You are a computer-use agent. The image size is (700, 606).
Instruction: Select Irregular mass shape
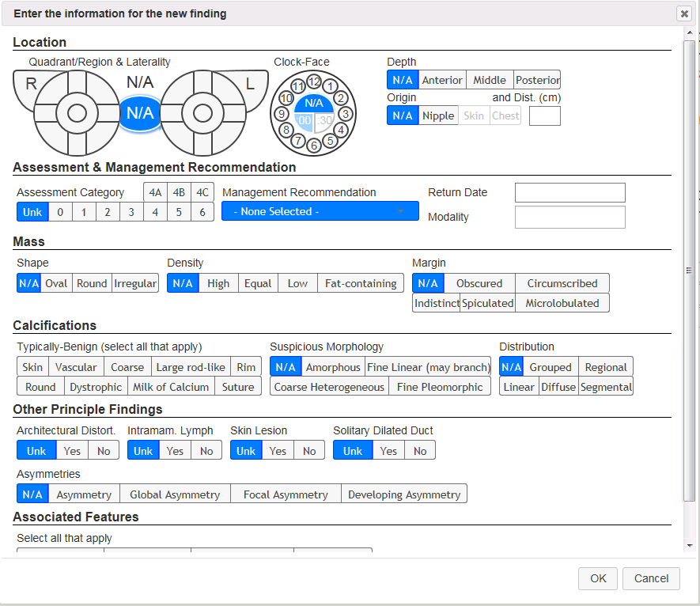click(x=135, y=283)
